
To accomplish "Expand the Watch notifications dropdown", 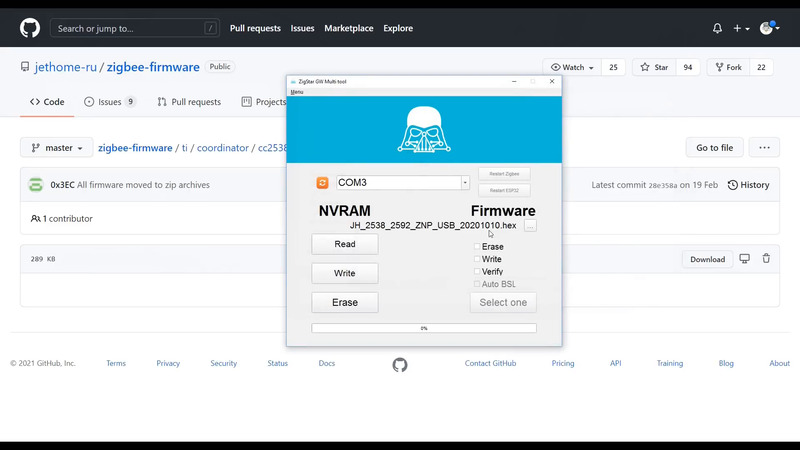I will [x=572, y=68].
